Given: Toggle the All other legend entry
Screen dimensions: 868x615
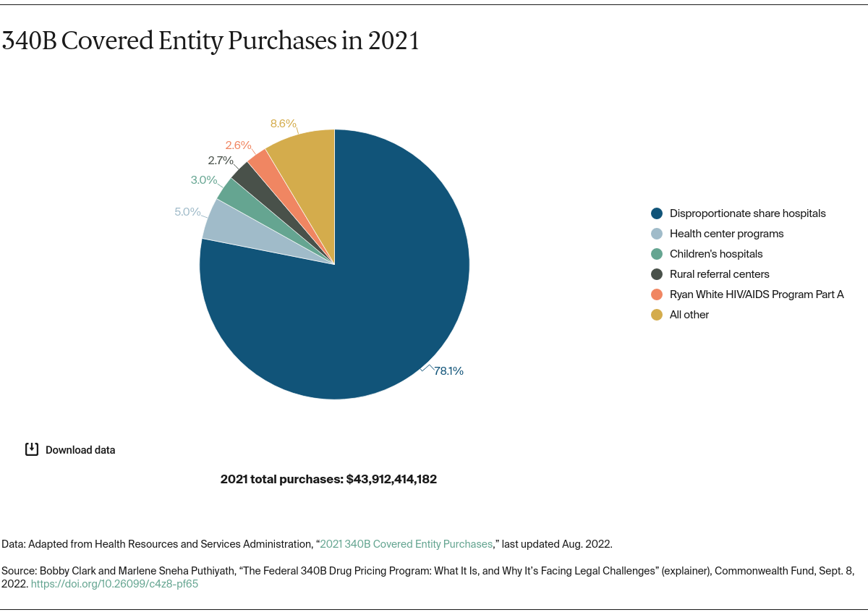Looking at the screenshot, I should [689, 314].
